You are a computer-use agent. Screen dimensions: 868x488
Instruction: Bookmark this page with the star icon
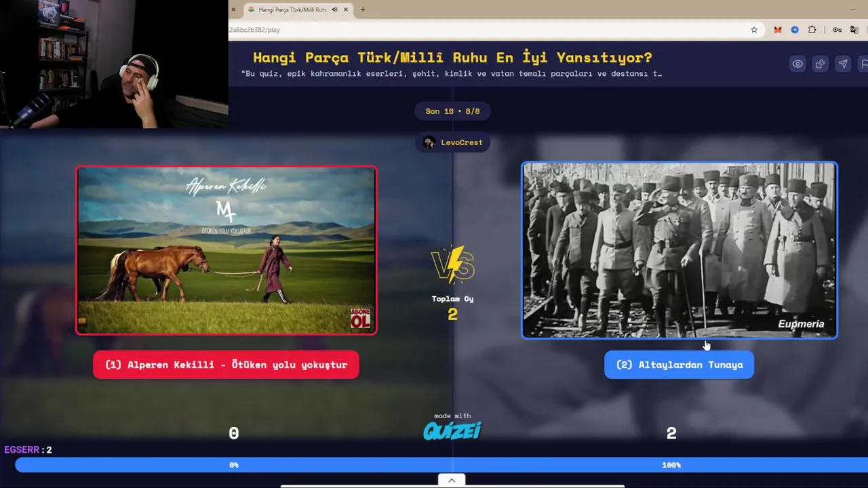(x=754, y=30)
